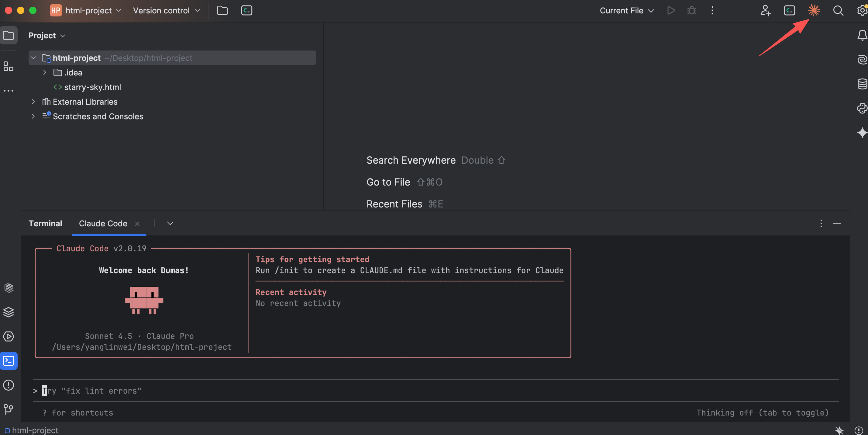Add a new terminal tab

click(x=154, y=223)
